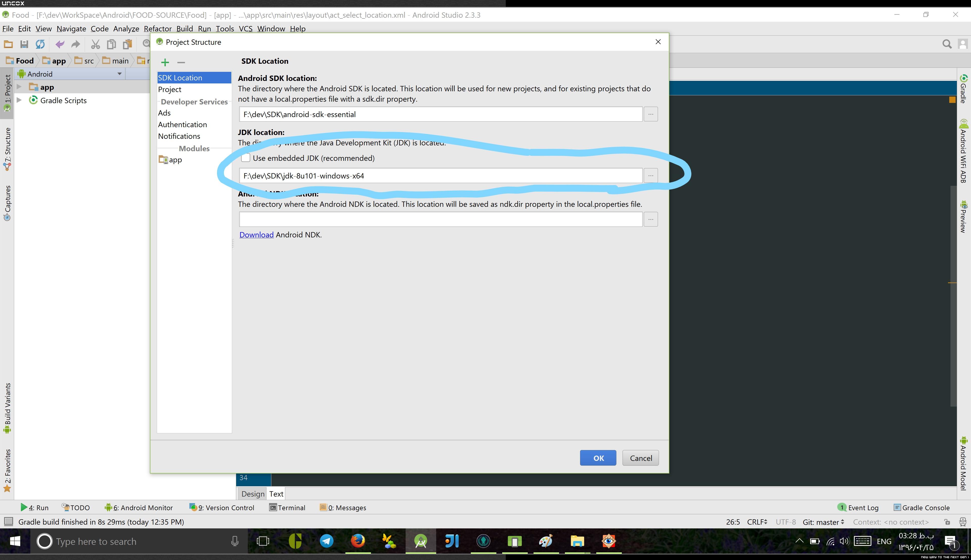Click the Undo arrow icon
971x560 pixels.
click(60, 44)
